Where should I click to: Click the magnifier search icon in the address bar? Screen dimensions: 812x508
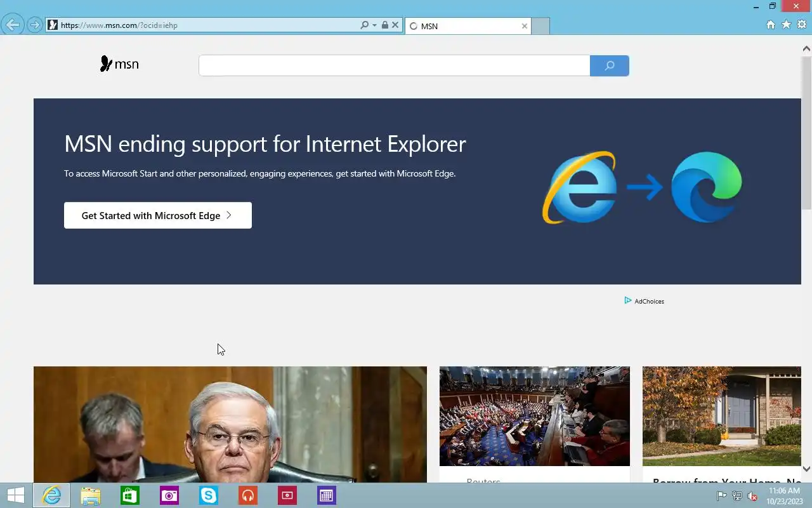click(364, 25)
